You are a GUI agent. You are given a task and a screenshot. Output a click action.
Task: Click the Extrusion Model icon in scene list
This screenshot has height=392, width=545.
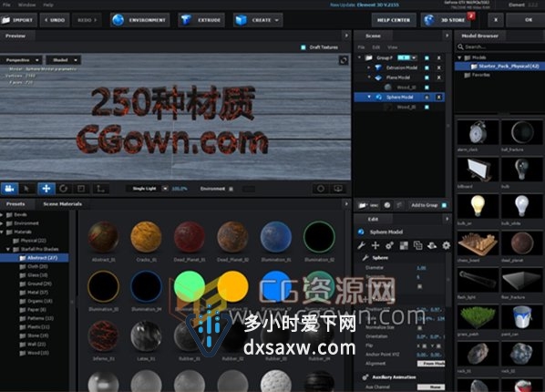coord(378,67)
